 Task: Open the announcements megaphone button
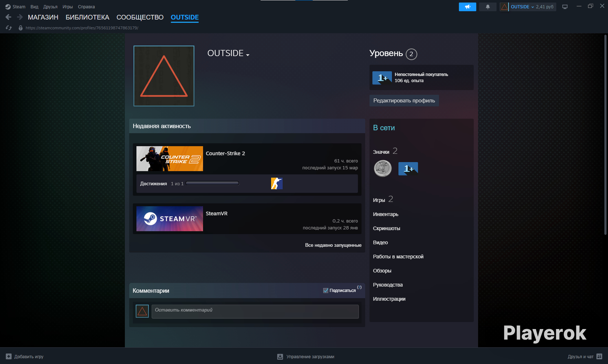click(x=467, y=7)
